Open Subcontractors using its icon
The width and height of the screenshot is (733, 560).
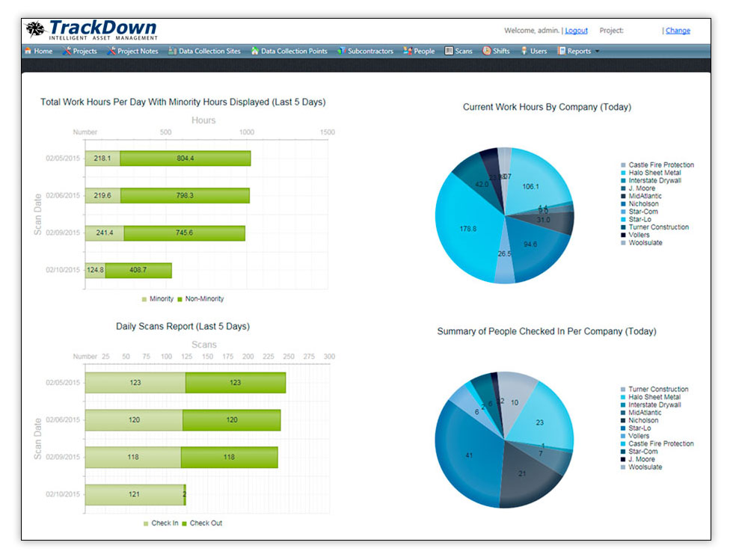341,51
